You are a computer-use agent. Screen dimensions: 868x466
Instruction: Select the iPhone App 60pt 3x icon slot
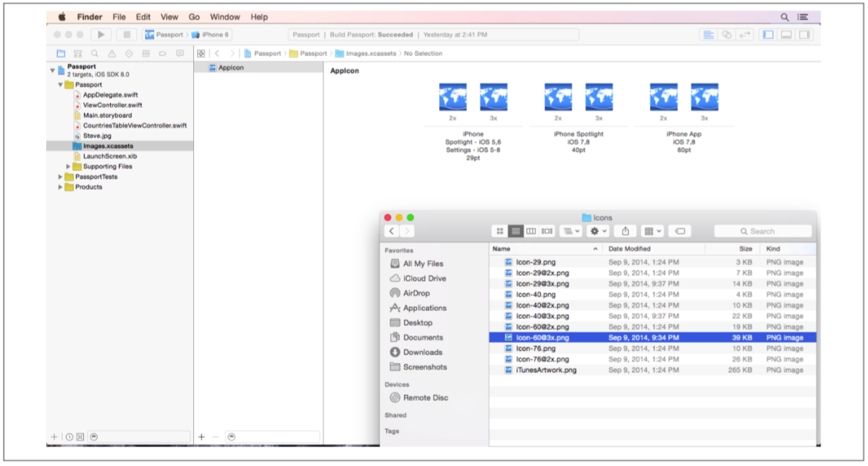pos(704,97)
